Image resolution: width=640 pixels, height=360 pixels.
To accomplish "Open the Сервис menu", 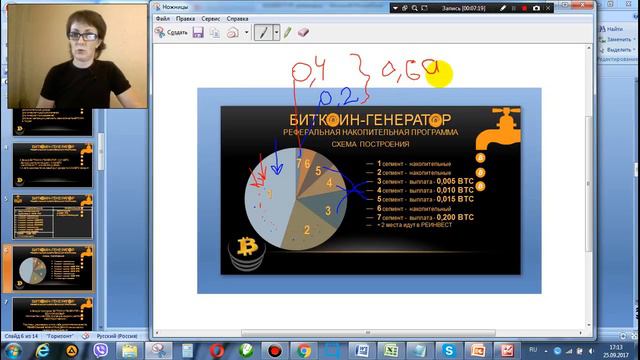I will click(211, 19).
